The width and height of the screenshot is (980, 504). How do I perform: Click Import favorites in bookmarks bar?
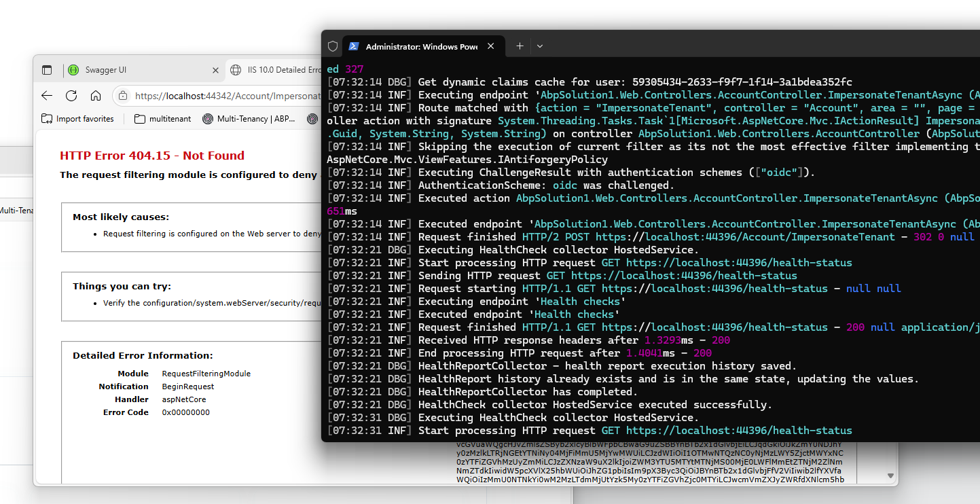(77, 119)
